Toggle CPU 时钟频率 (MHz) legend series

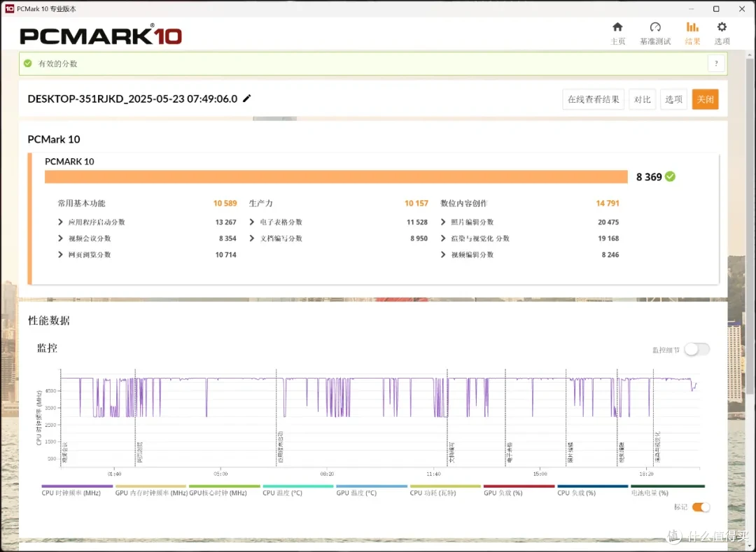[77, 490]
